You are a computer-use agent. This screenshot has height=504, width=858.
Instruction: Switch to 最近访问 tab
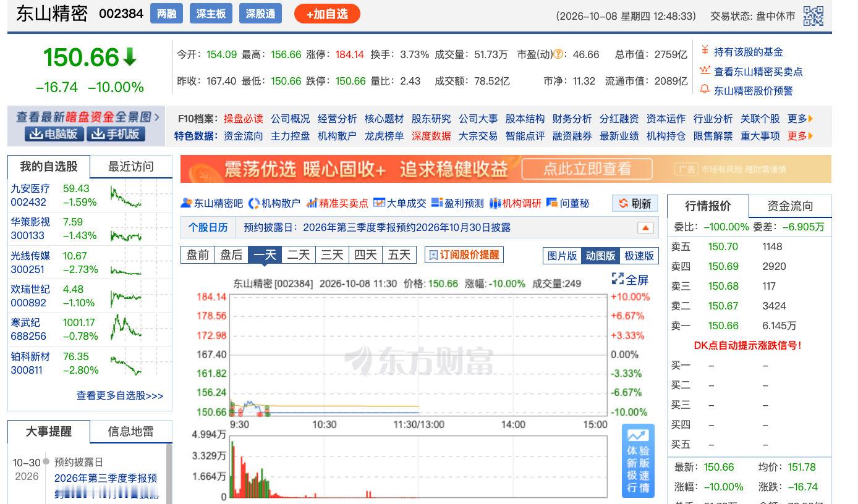tap(131, 167)
